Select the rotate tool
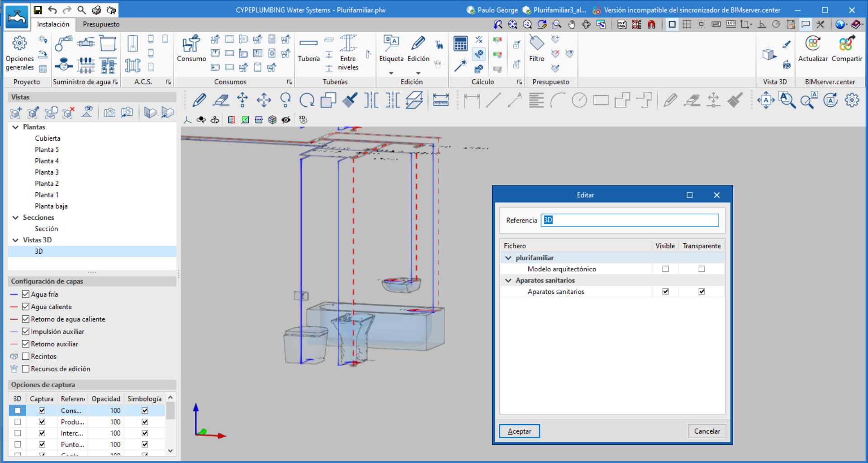The image size is (868, 463). point(307,100)
